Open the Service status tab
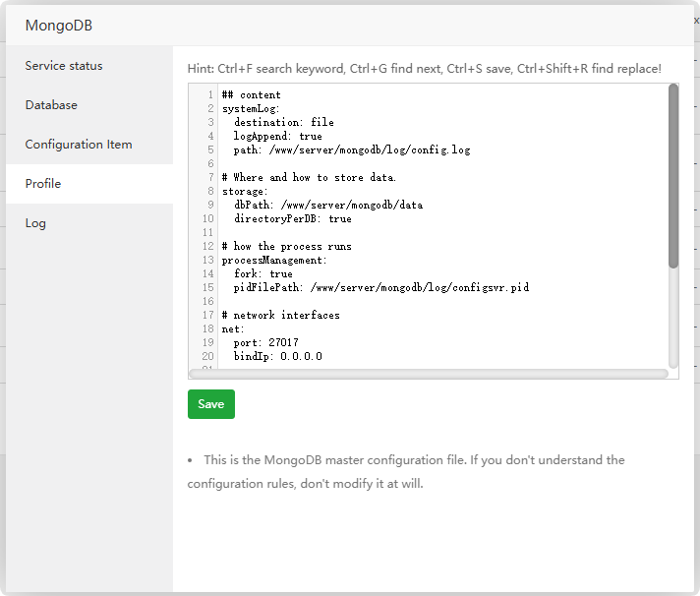Screen dimensions: 700x596 (x=64, y=66)
